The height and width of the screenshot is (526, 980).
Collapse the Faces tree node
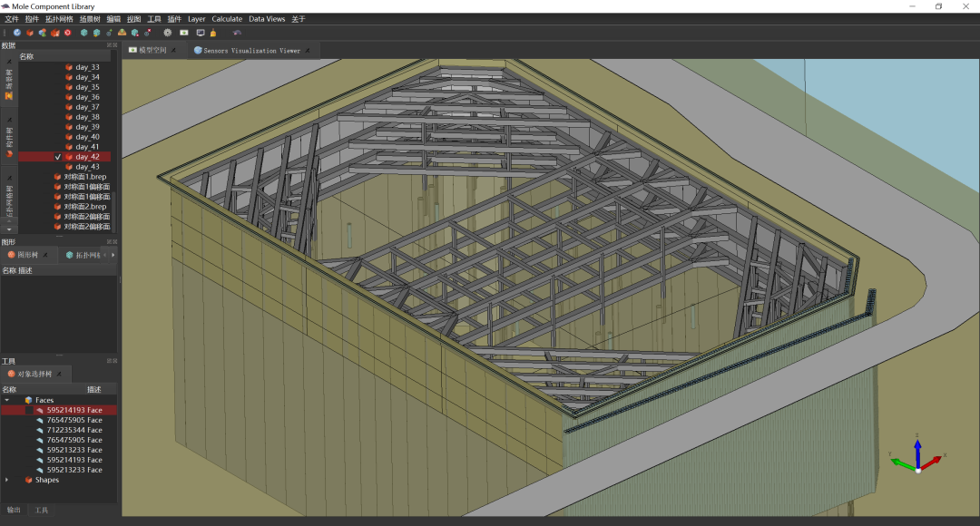click(7, 400)
